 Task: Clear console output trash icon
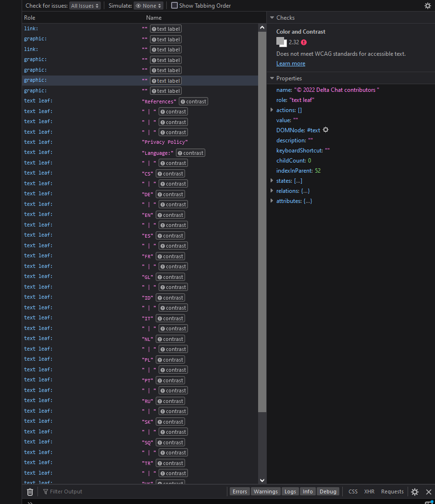pos(30,491)
